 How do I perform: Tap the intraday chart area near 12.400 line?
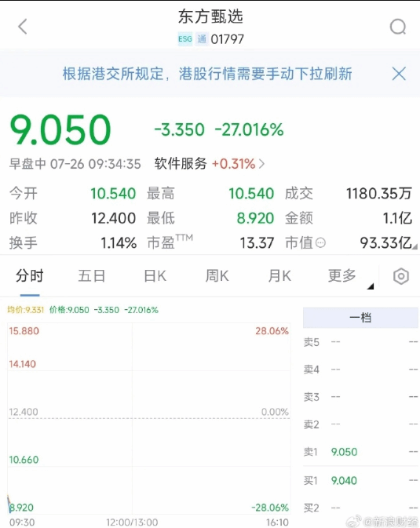(148, 418)
